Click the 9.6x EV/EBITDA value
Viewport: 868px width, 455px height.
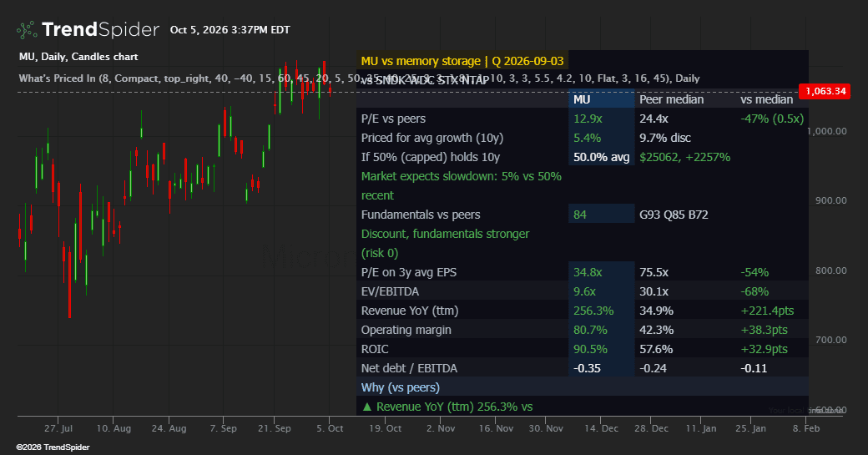click(584, 291)
